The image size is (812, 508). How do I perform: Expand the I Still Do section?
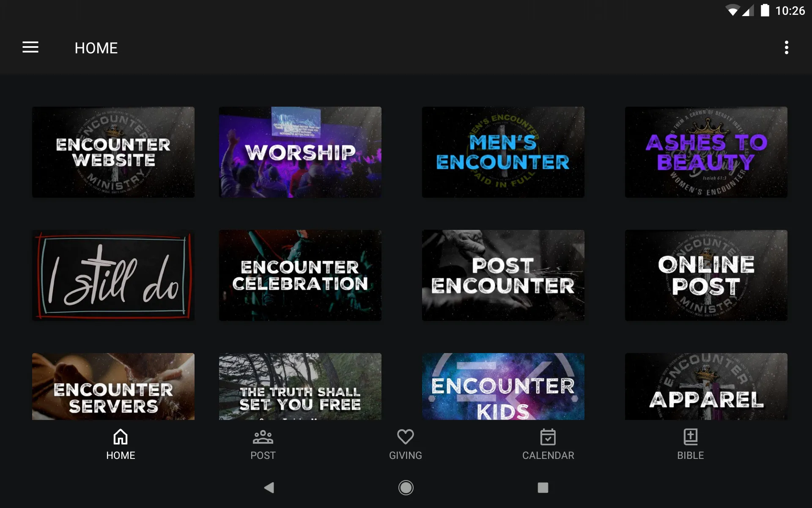[x=114, y=274]
